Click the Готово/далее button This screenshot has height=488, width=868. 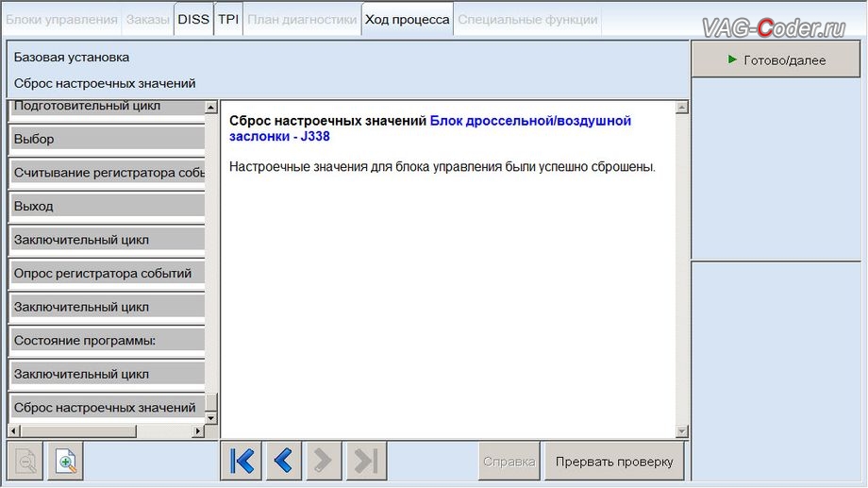coord(776,59)
